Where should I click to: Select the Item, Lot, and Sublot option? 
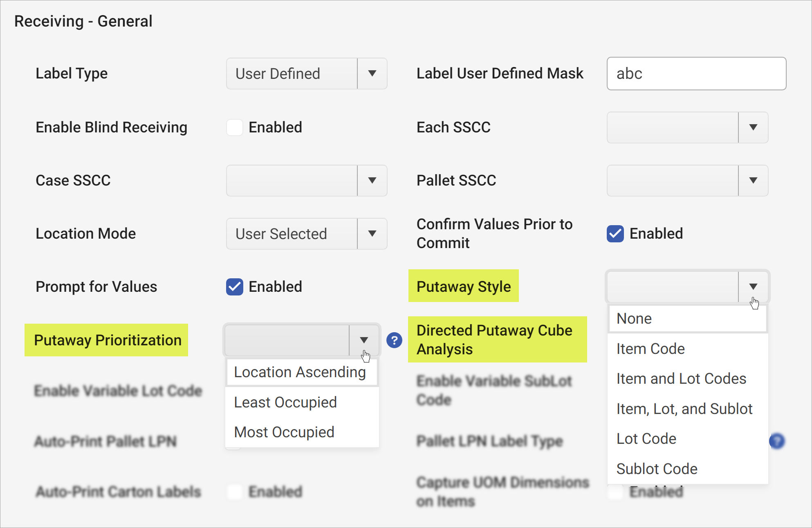pos(684,409)
